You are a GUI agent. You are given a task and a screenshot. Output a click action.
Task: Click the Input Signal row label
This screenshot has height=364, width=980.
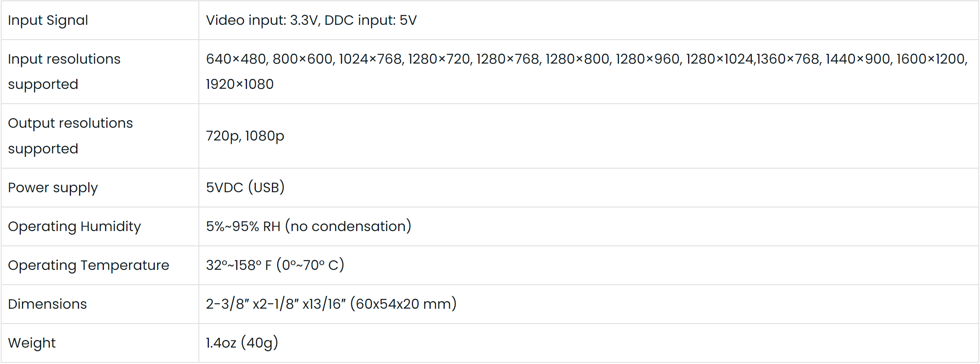48,20
